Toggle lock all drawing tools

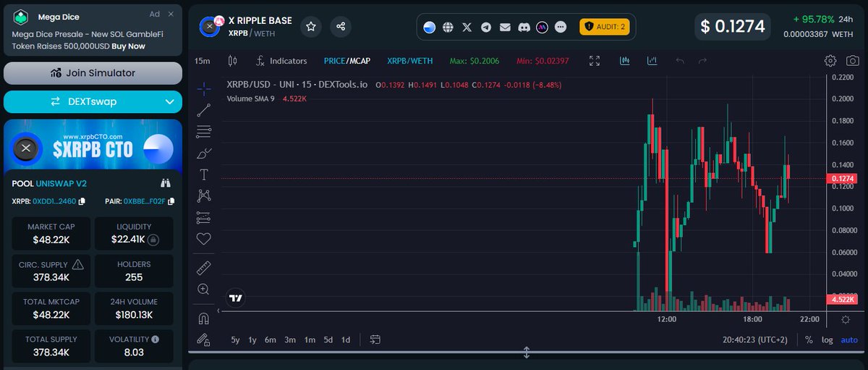click(204, 340)
